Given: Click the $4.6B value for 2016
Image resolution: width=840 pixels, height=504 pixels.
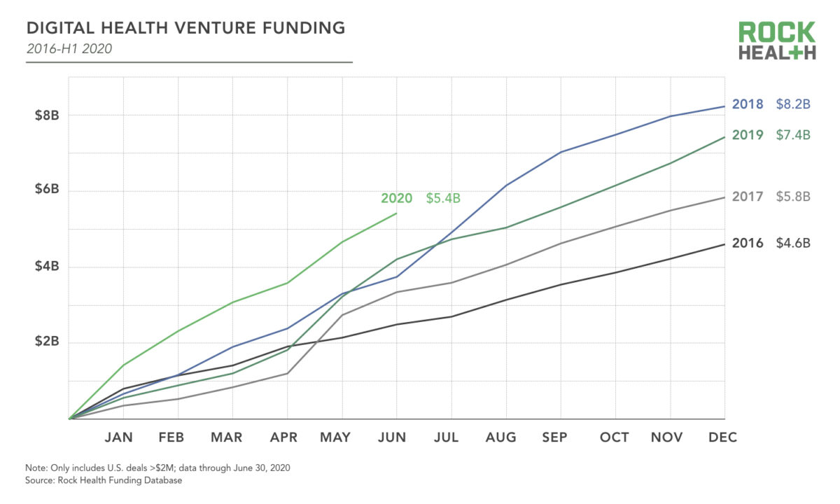Looking at the screenshot, I should coord(793,244).
